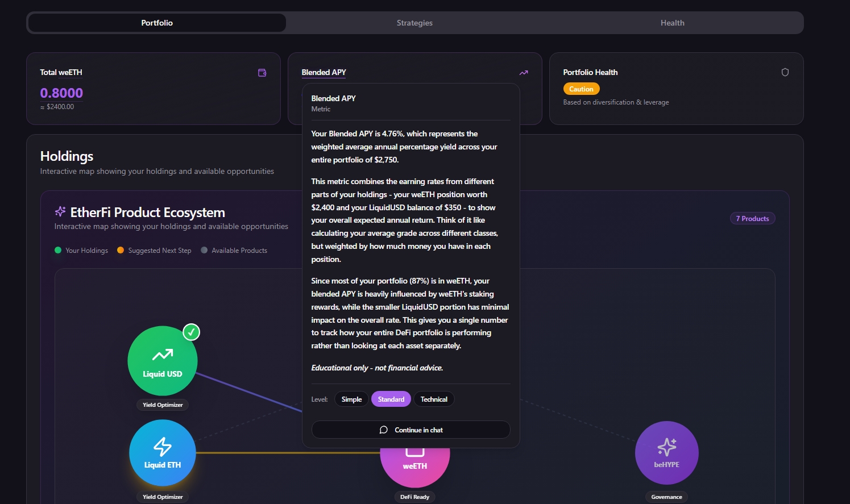This screenshot has height=504, width=850.
Task: Click the trend arrow icon in Blended APY card
Action: [x=524, y=73]
